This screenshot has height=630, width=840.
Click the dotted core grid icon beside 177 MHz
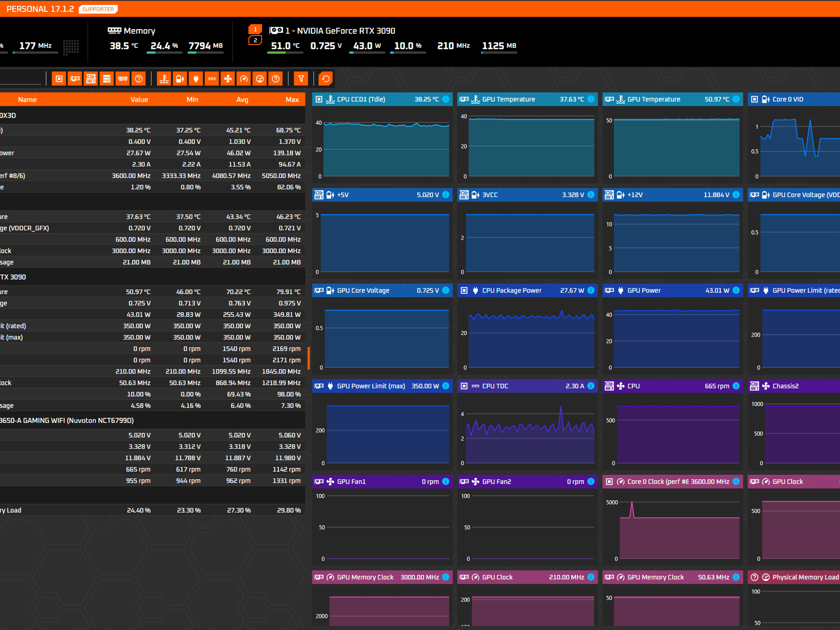point(71,47)
